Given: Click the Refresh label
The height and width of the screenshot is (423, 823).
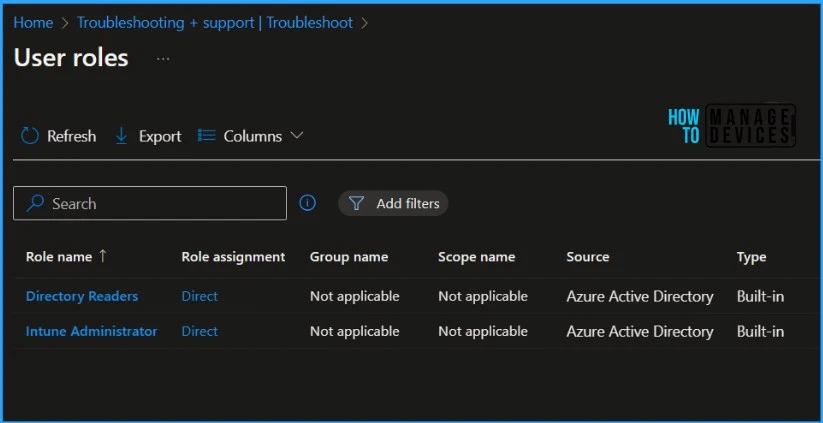Looking at the screenshot, I should point(71,136).
